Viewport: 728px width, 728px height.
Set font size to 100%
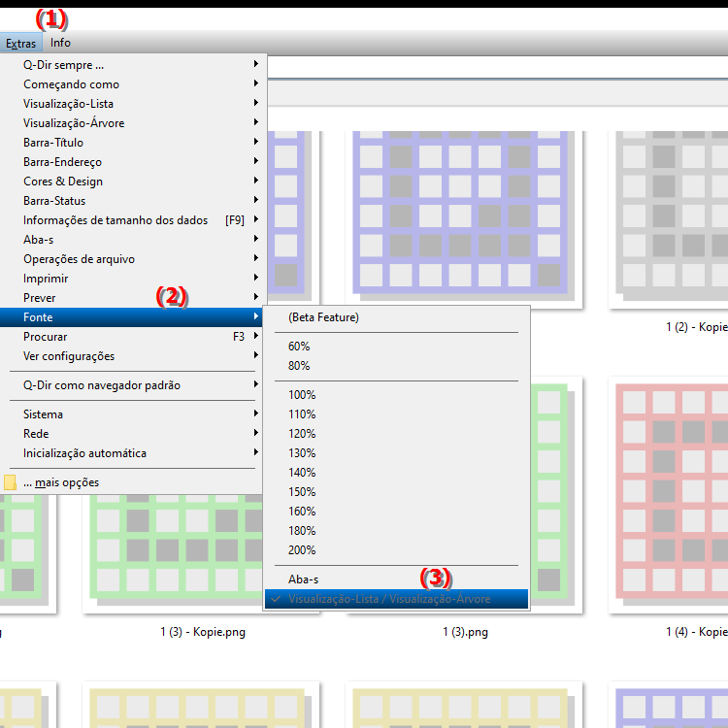(x=396, y=395)
